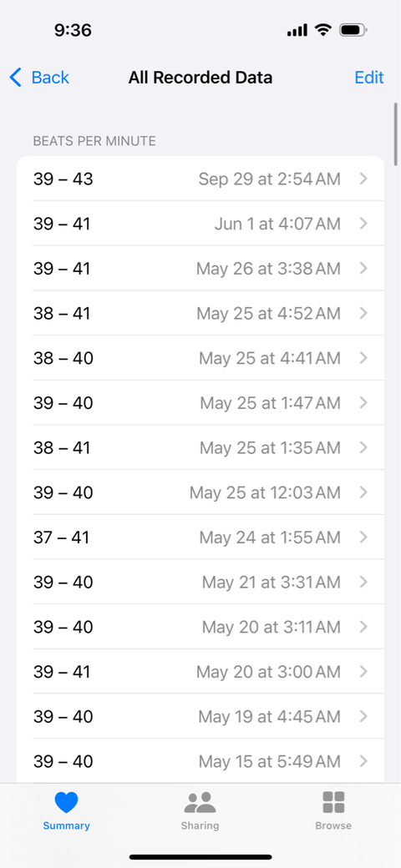The image size is (401, 868).
Task: Open the Browse grid icon tab
Action: coord(333,802)
